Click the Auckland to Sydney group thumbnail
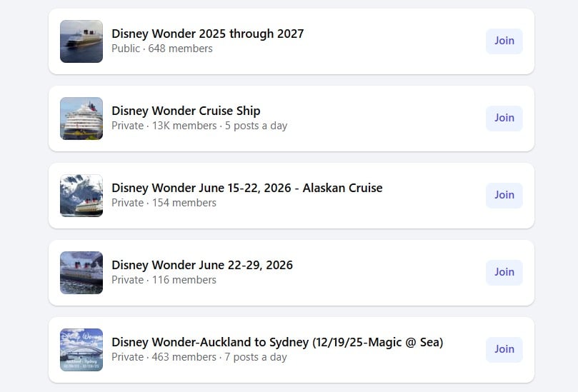The width and height of the screenshot is (578, 392). [81, 350]
